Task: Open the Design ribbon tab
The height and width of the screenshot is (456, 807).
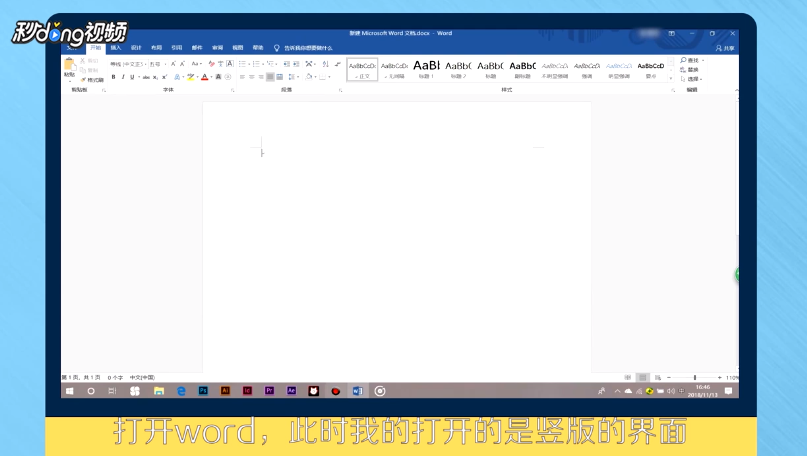Action: tap(136, 48)
